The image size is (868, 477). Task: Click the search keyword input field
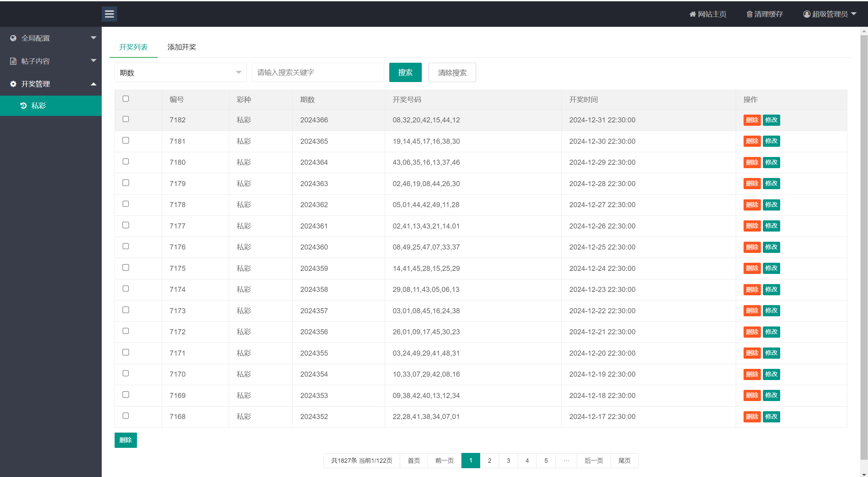click(318, 73)
